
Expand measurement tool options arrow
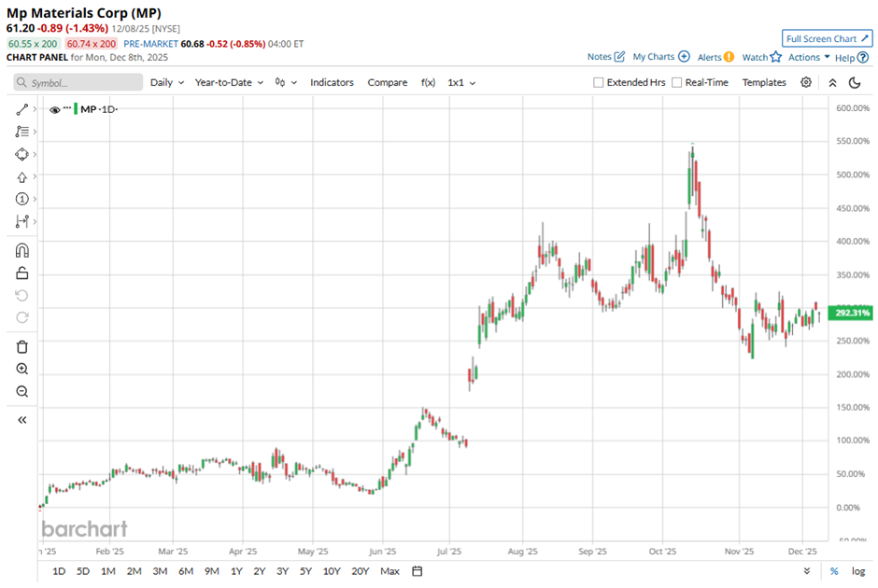pos(35,221)
